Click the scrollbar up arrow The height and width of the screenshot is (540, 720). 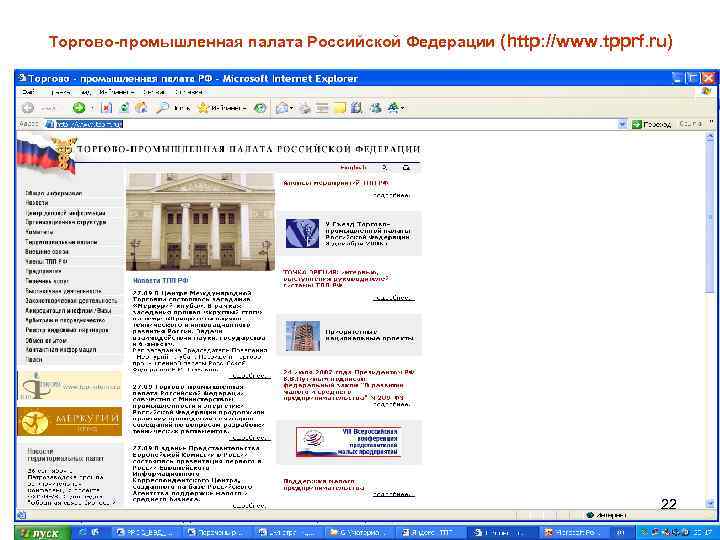pos(710,136)
